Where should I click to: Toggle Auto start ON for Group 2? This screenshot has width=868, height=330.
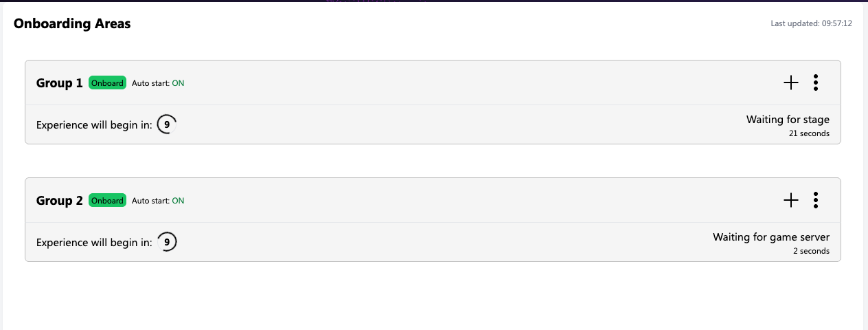178,201
